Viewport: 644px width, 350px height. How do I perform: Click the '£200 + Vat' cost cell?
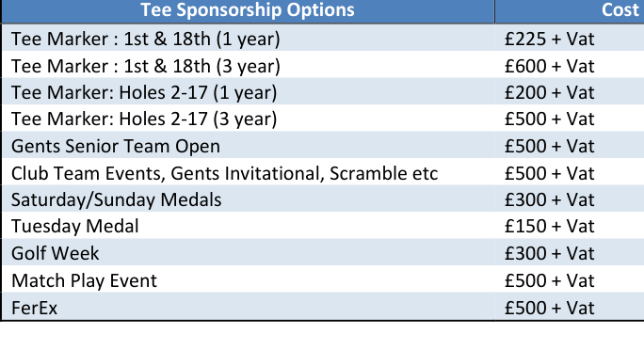(x=570, y=91)
